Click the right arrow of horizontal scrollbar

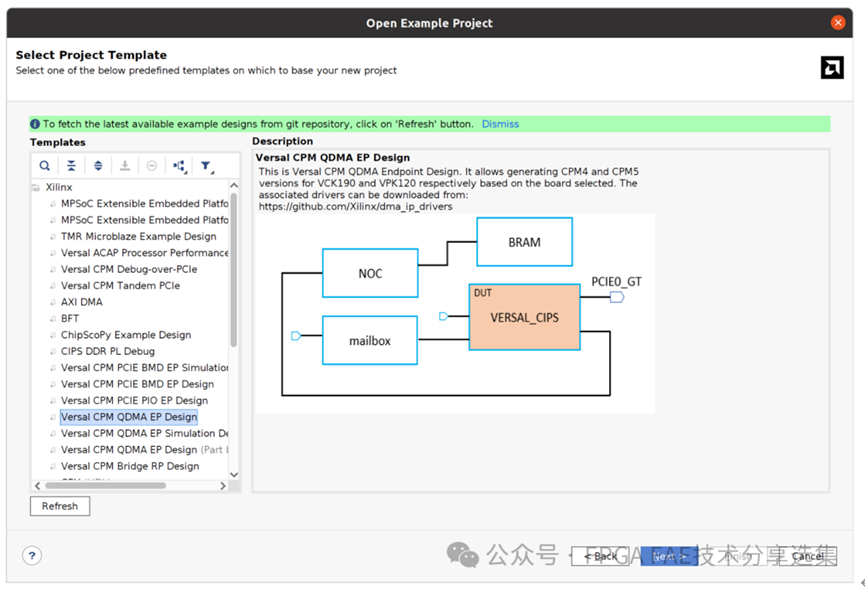[223, 486]
